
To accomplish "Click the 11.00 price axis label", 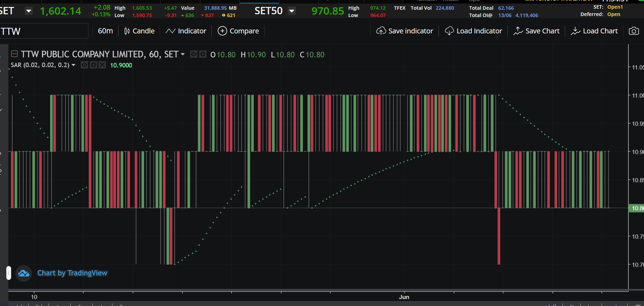I will coord(638,95).
